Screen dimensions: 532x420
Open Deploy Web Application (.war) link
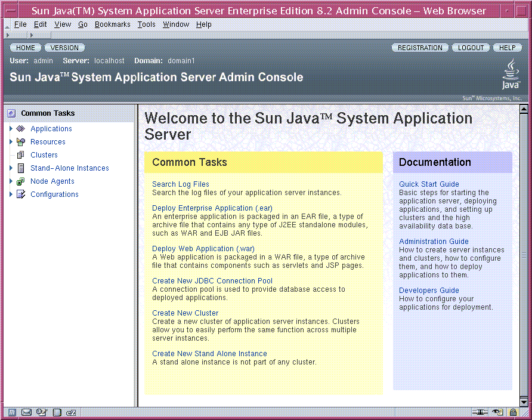[203, 249]
